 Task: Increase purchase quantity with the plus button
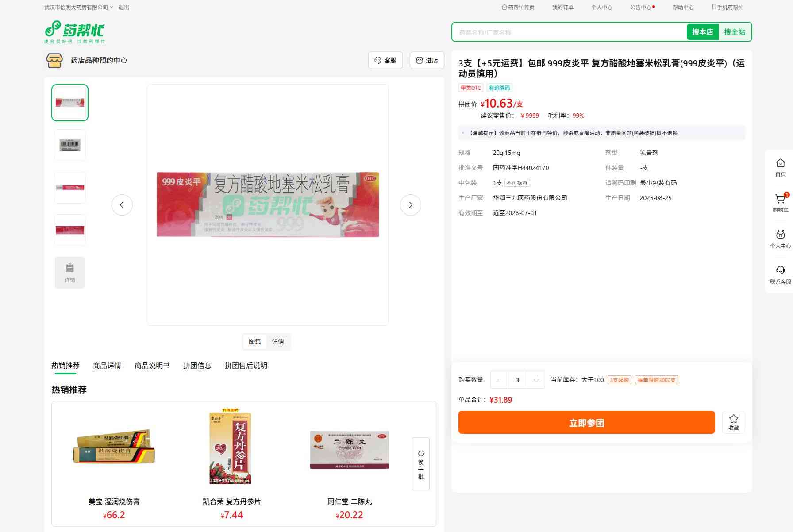[536, 380]
